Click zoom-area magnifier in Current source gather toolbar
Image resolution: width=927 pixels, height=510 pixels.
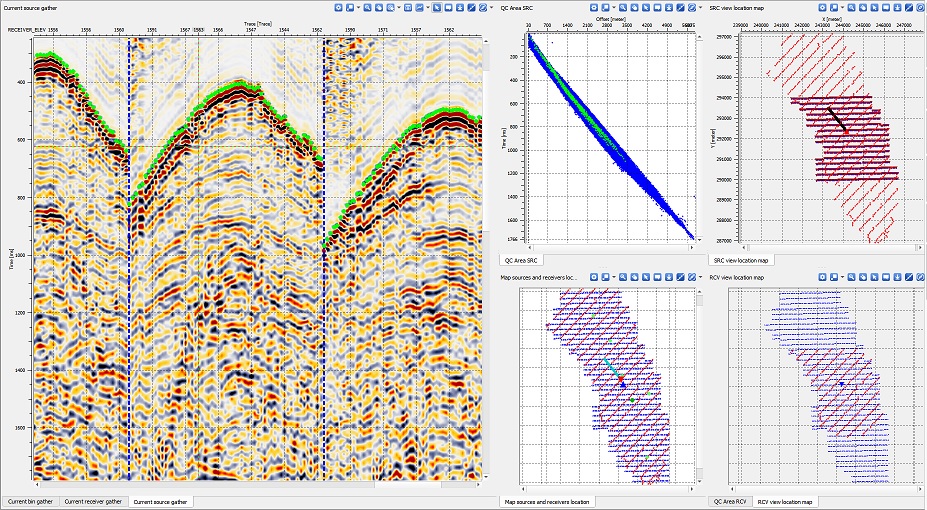coord(390,8)
